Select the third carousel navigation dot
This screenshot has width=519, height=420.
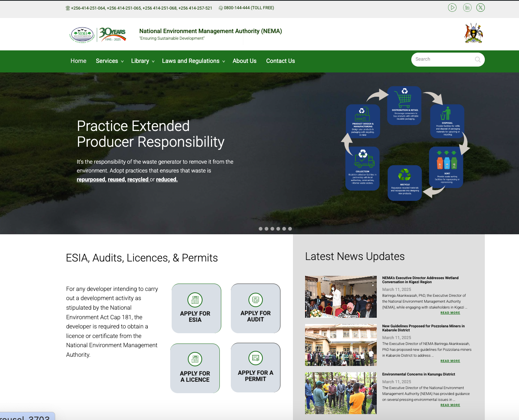pos(272,228)
